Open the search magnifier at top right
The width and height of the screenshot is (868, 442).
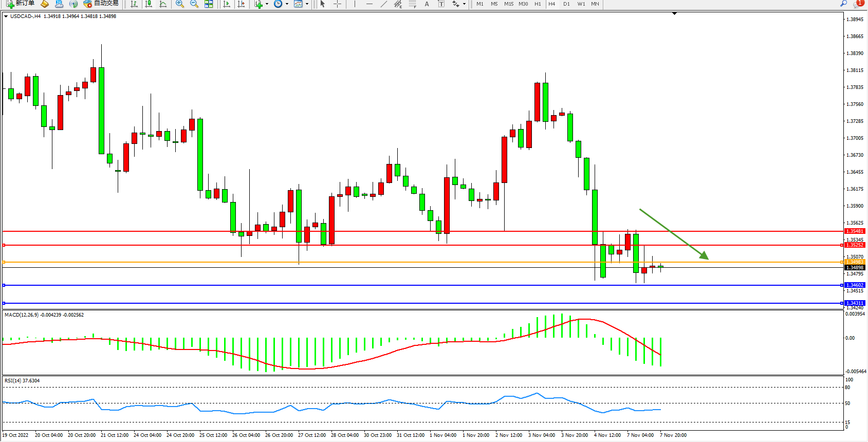tap(843, 4)
